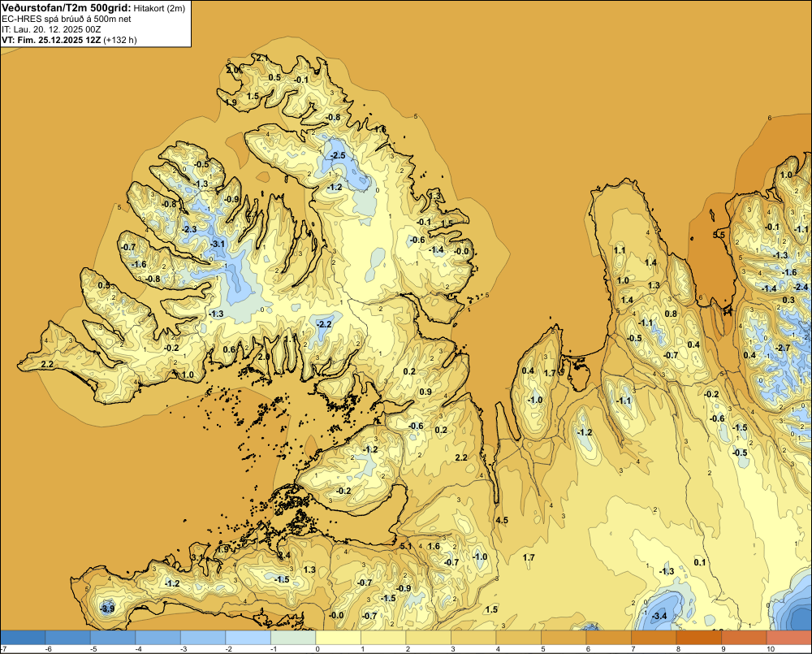Viewport: 812px width, 654px height.
Task: Click the '2.4' temperature value
Action: tap(284, 556)
